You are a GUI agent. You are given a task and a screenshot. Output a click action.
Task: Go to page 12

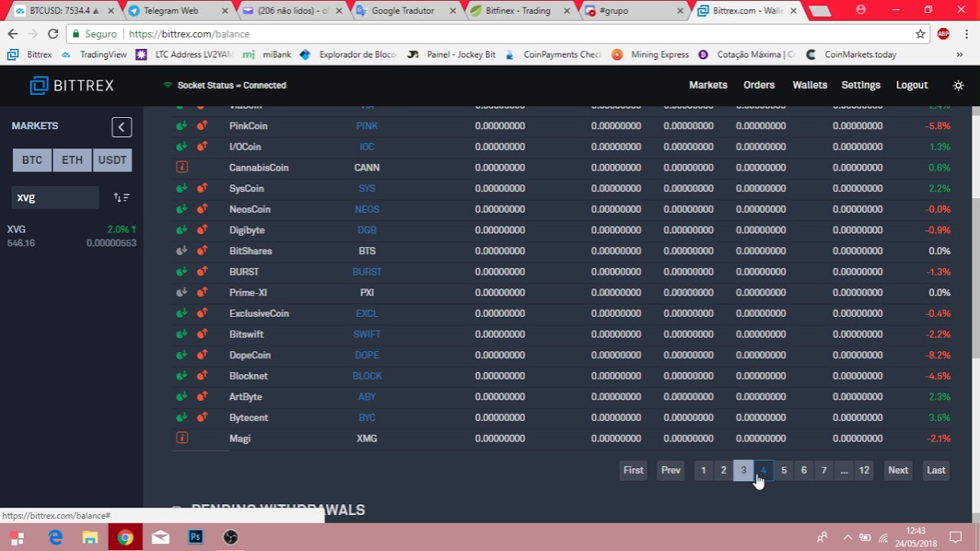point(864,471)
